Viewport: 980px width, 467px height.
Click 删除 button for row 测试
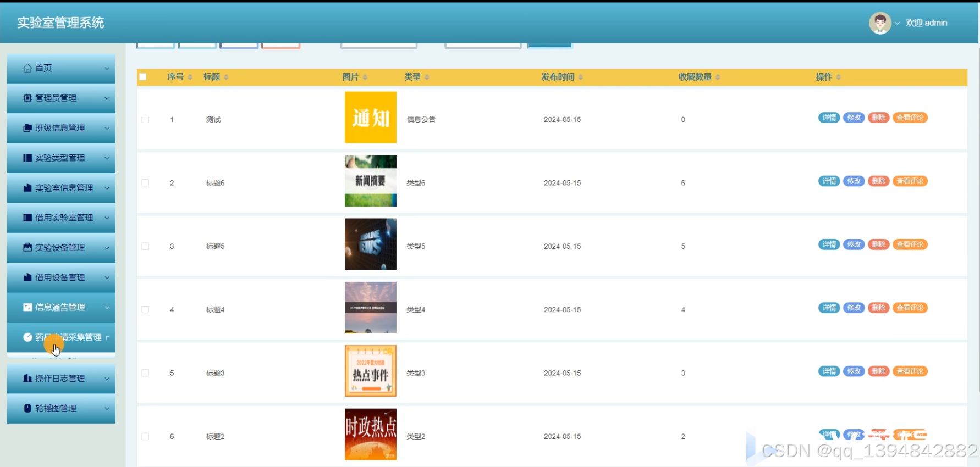[x=878, y=118]
